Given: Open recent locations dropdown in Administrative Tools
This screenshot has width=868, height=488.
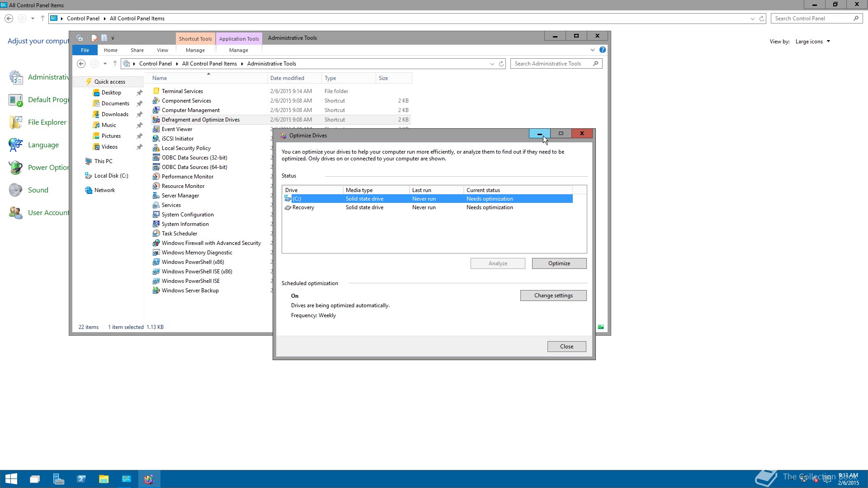Looking at the screenshot, I should [x=105, y=64].
